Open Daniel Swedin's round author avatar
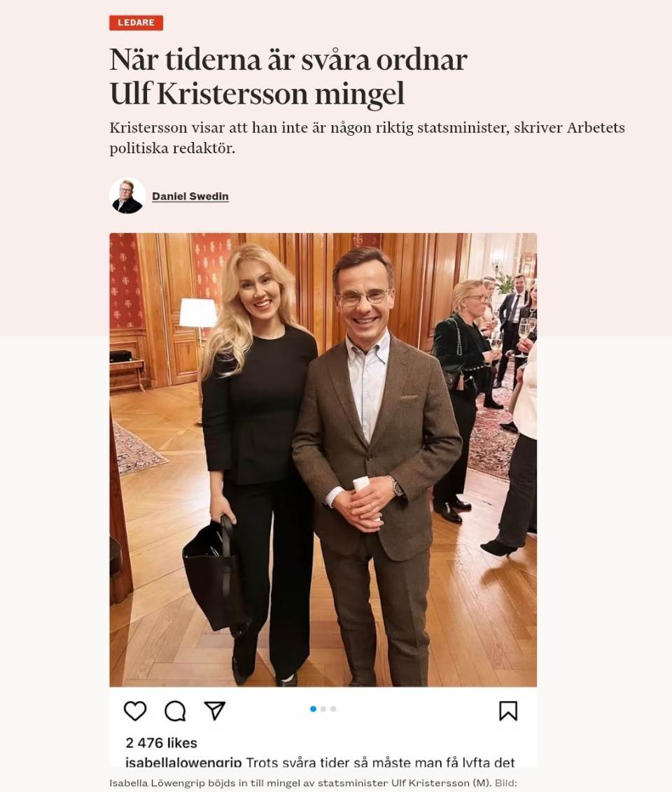 click(127, 196)
